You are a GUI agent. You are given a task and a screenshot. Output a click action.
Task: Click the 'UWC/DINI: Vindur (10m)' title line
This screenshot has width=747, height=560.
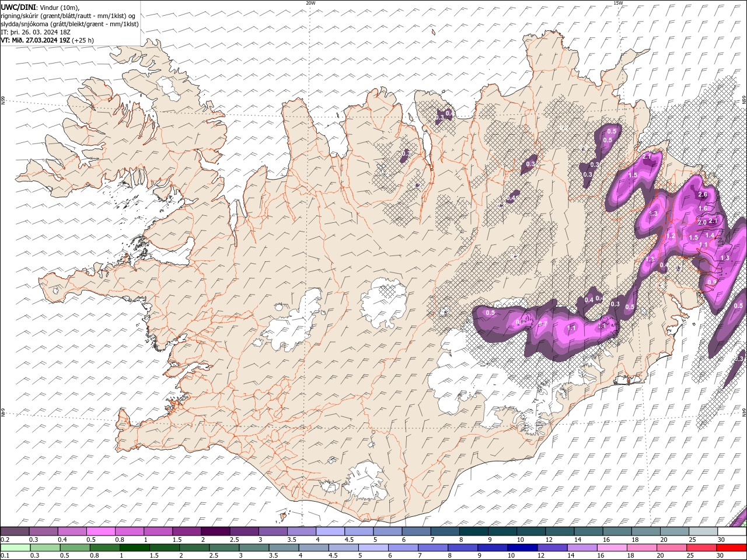pos(40,7)
